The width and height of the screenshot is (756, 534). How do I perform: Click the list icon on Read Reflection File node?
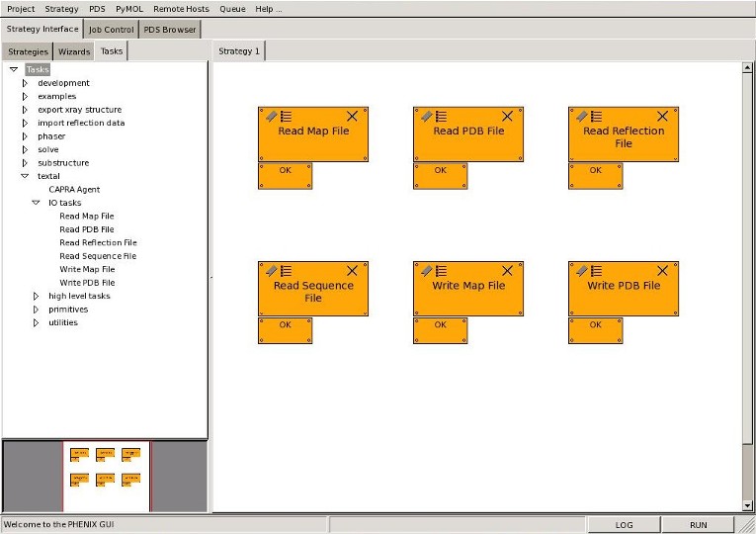pyautogui.click(x=596, y=116)
